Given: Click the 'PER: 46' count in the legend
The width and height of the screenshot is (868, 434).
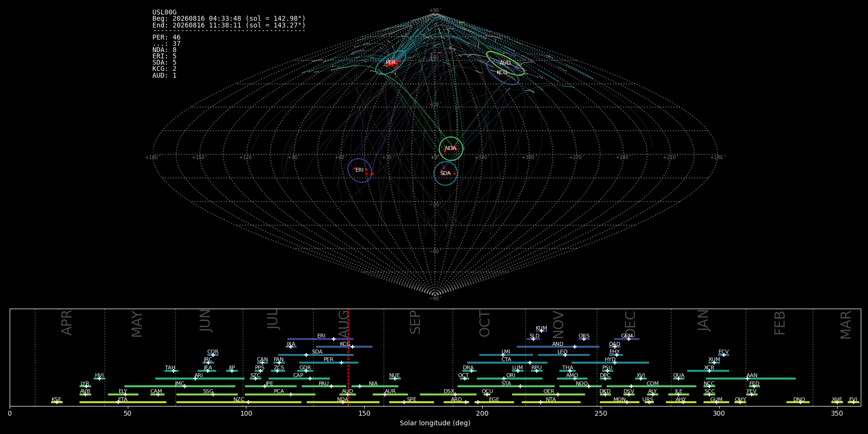Looking at the screenshot, I should [166, 37].
